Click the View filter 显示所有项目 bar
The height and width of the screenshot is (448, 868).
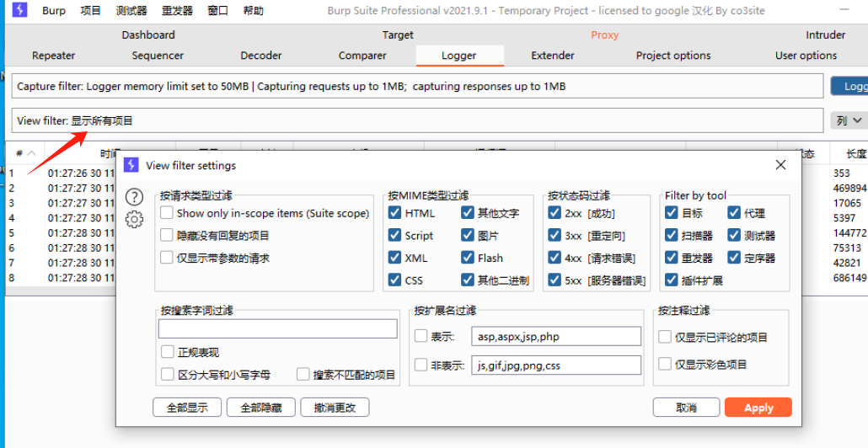coord(417,120)
